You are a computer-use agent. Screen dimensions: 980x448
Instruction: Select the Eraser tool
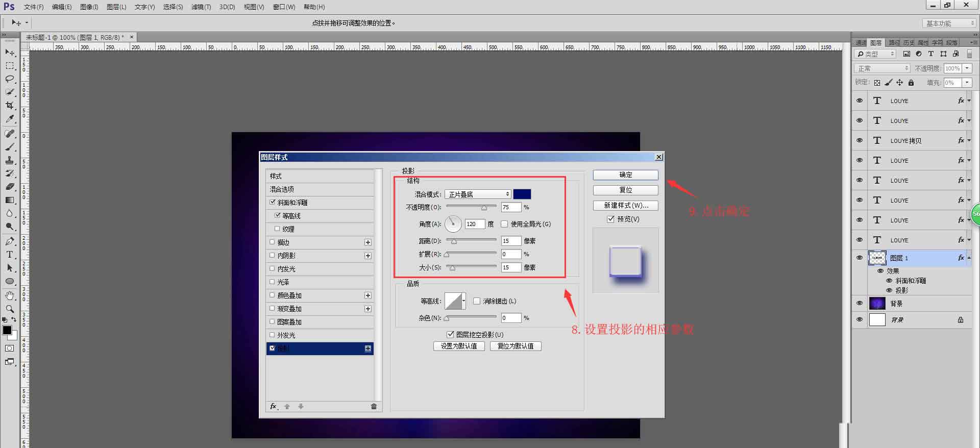pyautogui.click(x=10, y=187)
